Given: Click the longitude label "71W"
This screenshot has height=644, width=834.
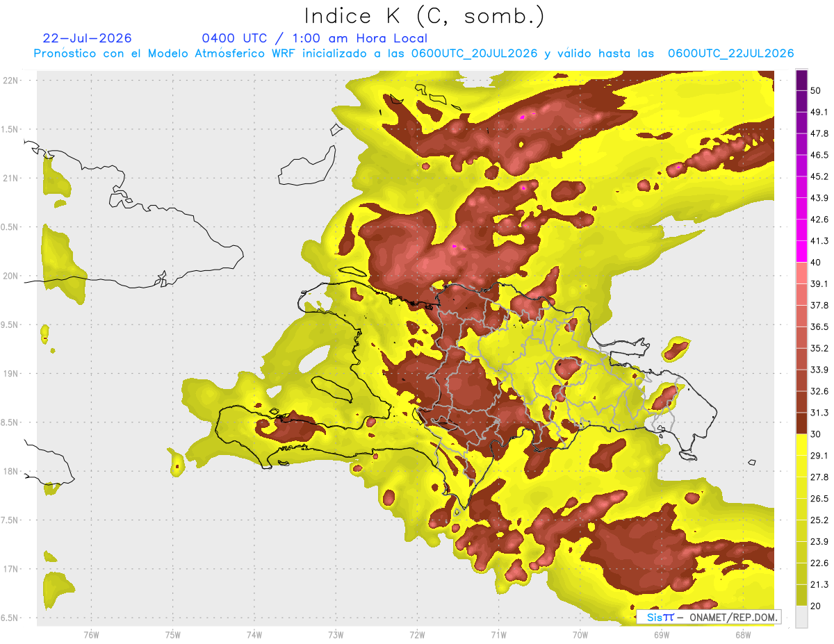Looking at the screenshot, I should click(x=498, y=635).
